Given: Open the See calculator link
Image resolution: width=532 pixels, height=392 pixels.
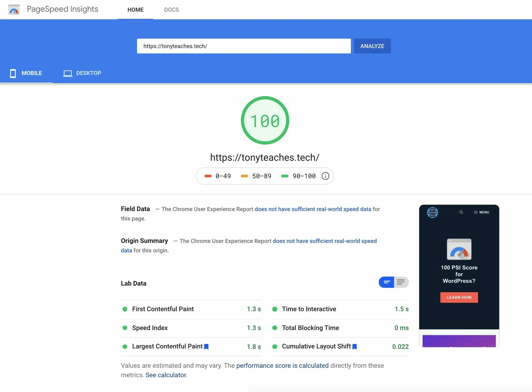Looking at the screenshot, I should click(x=166, y=375).
